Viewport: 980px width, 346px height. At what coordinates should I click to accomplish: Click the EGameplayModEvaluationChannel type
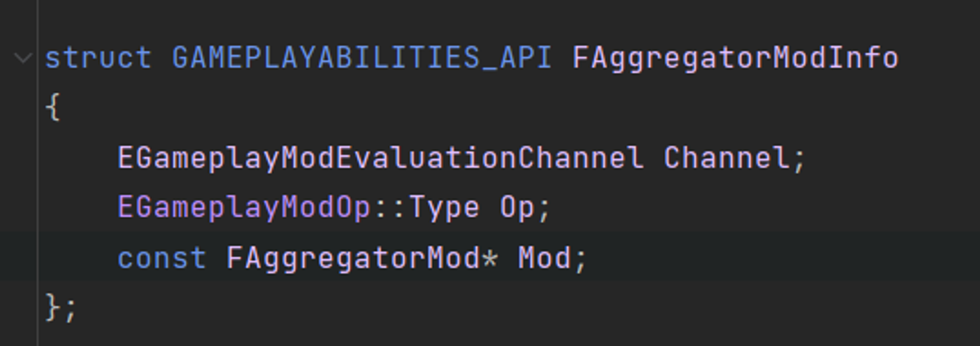pyautogui.click(x=381, y=157)
